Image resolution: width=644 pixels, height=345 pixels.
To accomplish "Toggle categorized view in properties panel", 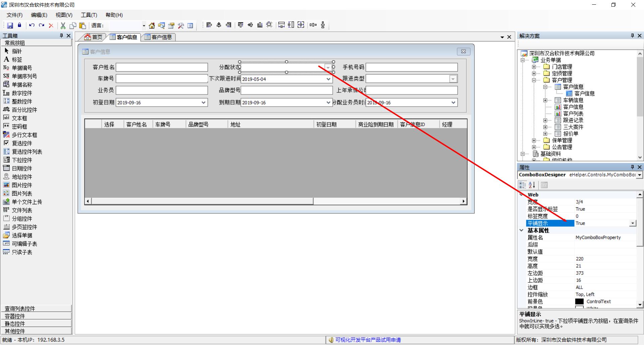I will click(x=522, y=185).
